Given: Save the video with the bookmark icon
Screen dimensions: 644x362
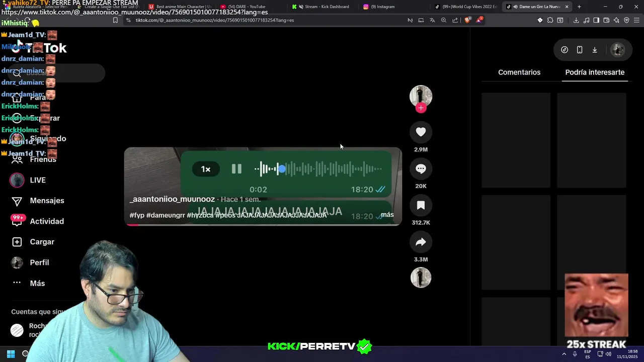Looking at the screenshot, I should tap(421, 205).
